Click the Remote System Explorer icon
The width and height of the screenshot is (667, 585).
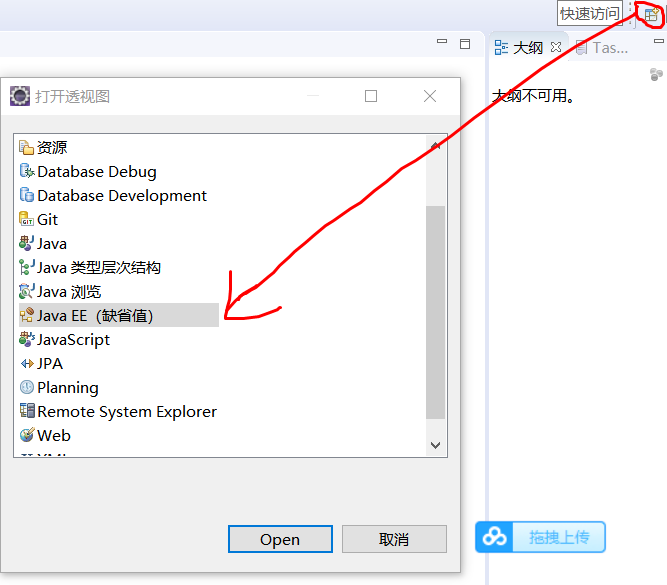point(27,411)
